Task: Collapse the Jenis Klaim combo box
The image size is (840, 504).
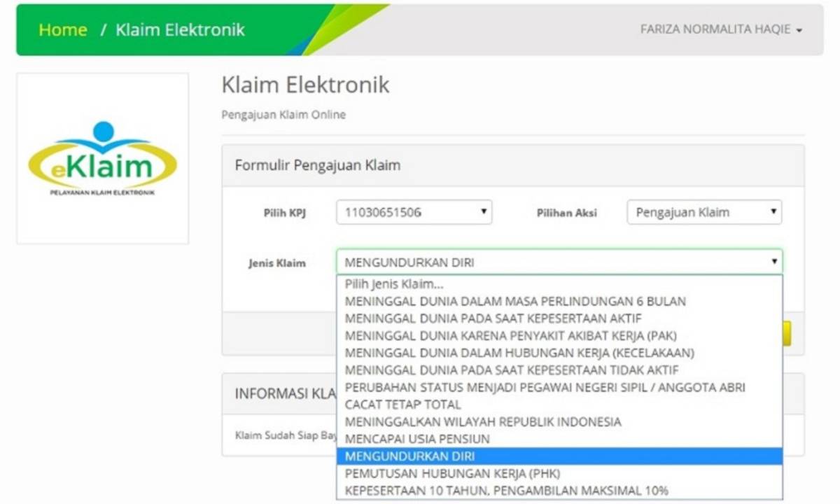Action: coord(559,262)
